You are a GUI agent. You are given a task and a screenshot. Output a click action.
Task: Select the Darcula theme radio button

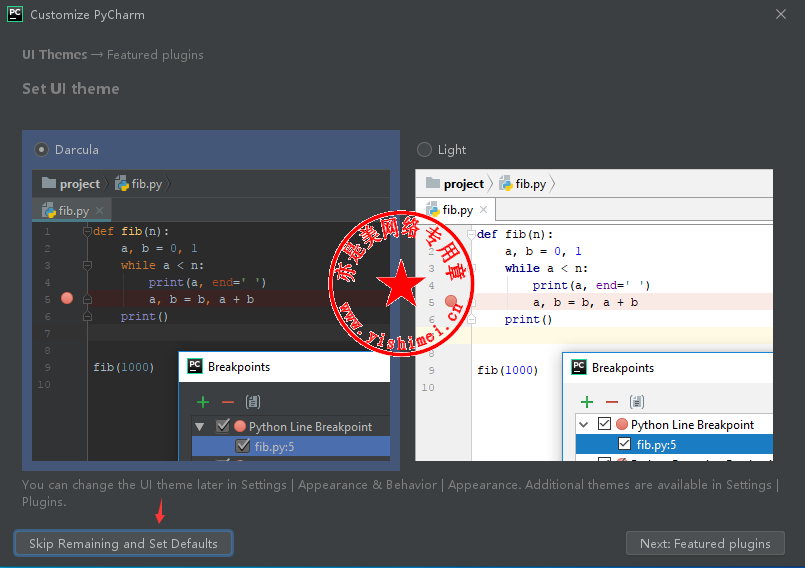(42, 150)
